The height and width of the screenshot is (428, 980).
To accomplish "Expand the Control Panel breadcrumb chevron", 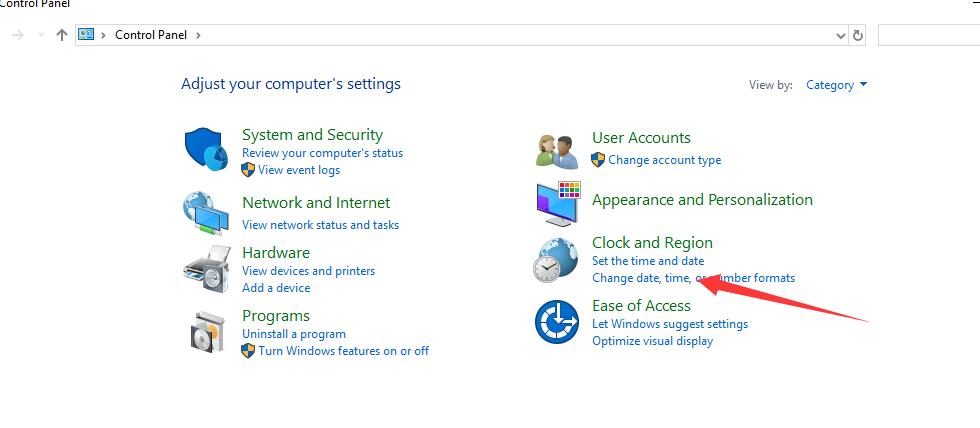I will [198, 35].
